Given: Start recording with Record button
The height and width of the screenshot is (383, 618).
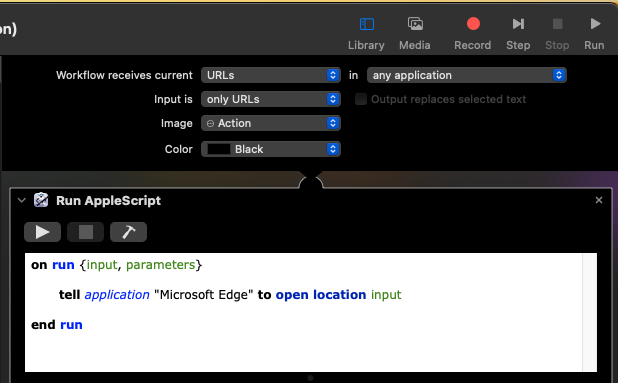Looking at the screenshot, I should (473, 34).
